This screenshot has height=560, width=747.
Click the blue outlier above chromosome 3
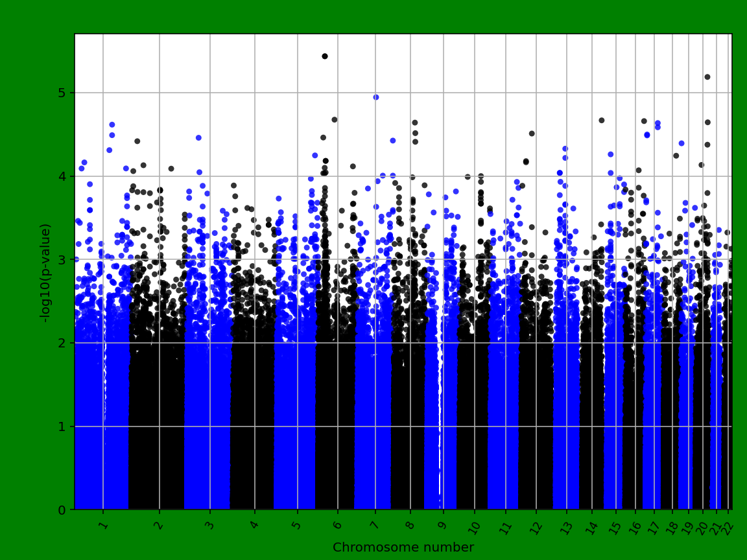point(198,137)
